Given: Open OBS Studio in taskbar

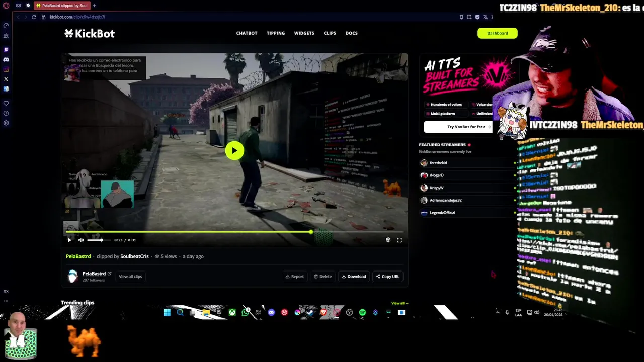Looking at the screenshot, I should tap(350, 313).
